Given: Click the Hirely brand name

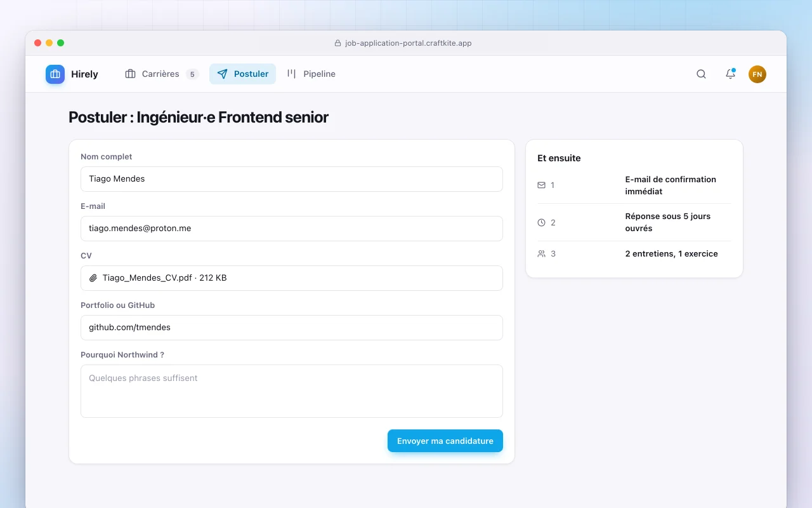Looking at the screenshot, I should [x=84, y=74].
